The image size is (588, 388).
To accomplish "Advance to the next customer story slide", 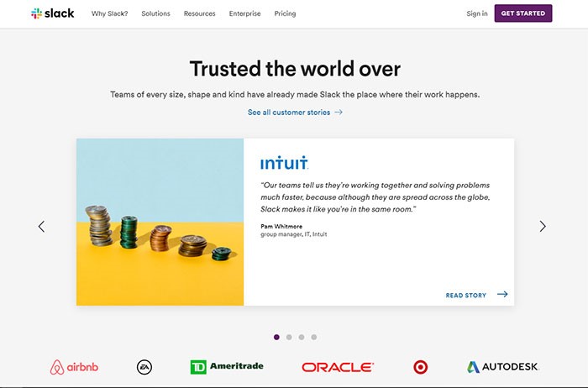I will click(543, 226).
